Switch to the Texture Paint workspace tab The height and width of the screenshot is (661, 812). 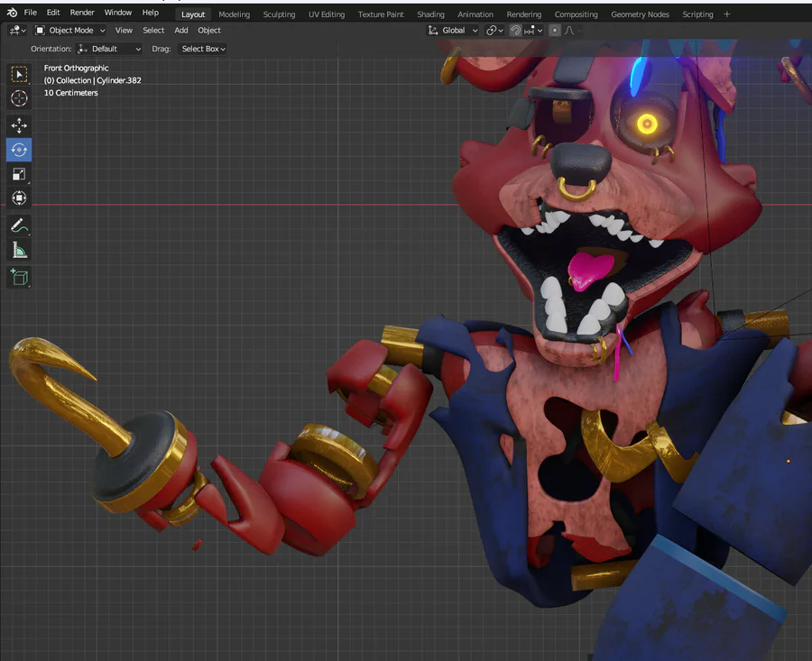[381, 14]
